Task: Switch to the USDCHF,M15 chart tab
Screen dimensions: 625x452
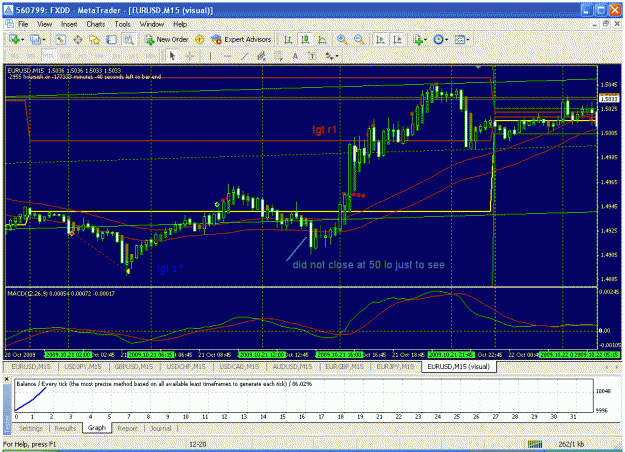Action: click(186, 366)
